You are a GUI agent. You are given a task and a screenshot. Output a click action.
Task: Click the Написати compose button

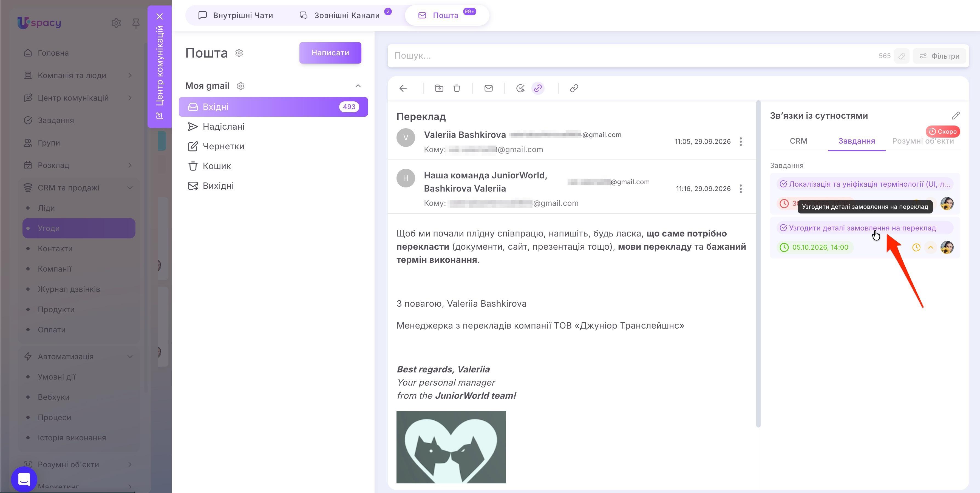point(330,53)
